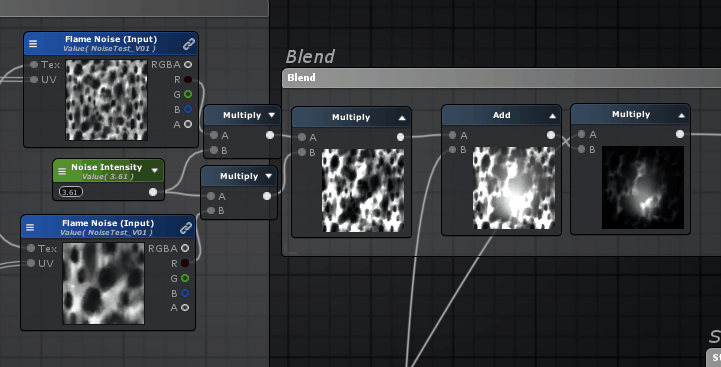Click the Tex input port of top Flame Noise
The width and height of the screenshot is (721, 367).
tap(34, 64)
